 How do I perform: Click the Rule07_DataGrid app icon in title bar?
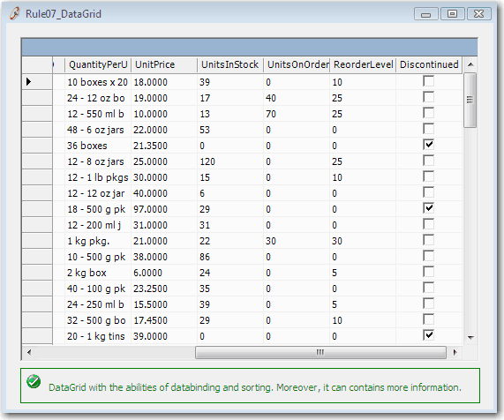click(x=15, y=14)
